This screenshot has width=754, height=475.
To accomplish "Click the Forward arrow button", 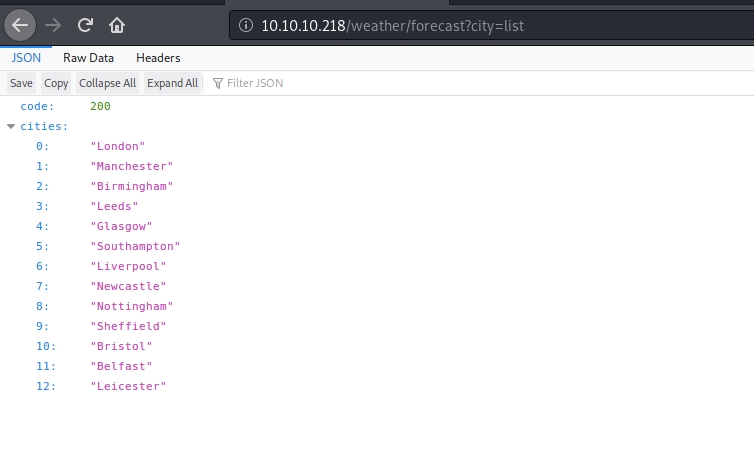I will (x=55, y=25).
